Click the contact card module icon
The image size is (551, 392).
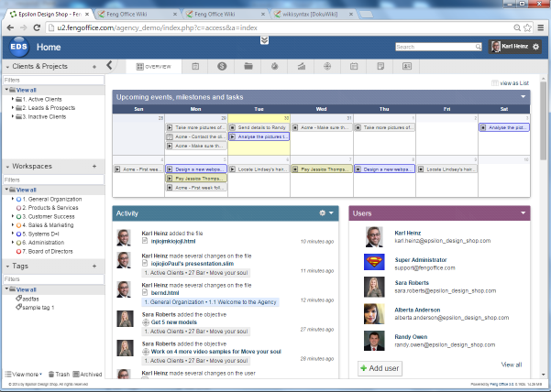(407, 66)
